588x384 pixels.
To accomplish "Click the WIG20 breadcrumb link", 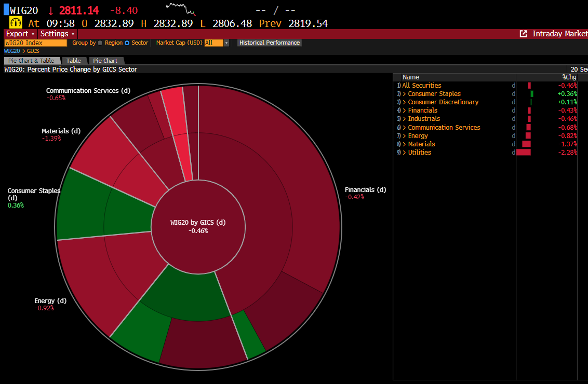I will (x=11, y=51).
